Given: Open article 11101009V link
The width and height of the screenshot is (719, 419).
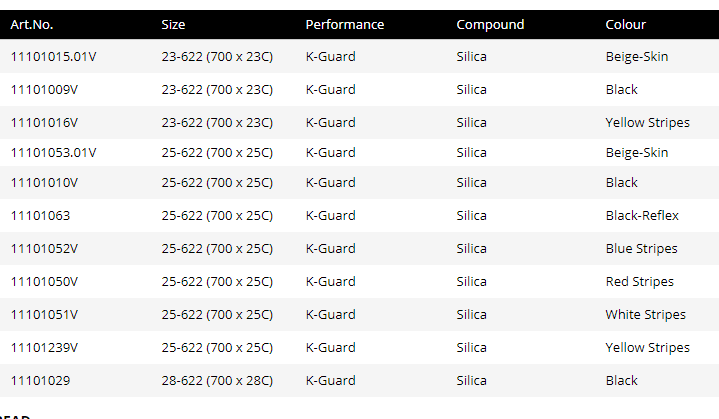Looking at the screenshot, I should pos(44,90).
